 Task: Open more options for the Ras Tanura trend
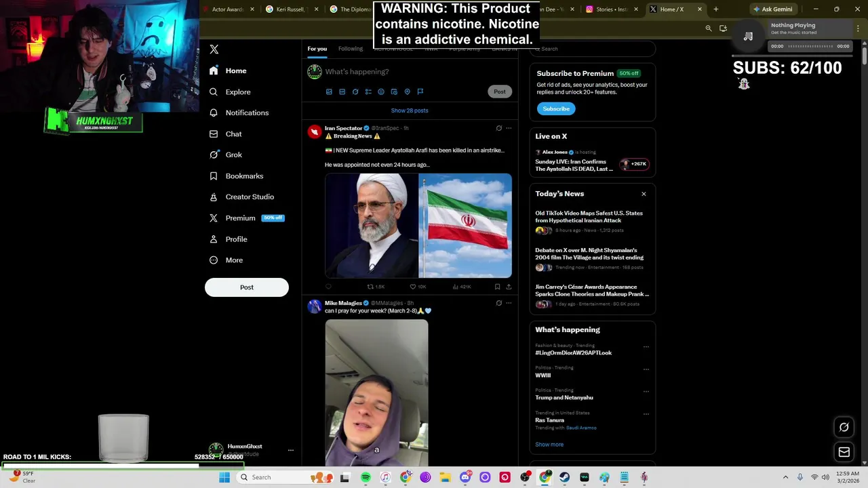646,414
